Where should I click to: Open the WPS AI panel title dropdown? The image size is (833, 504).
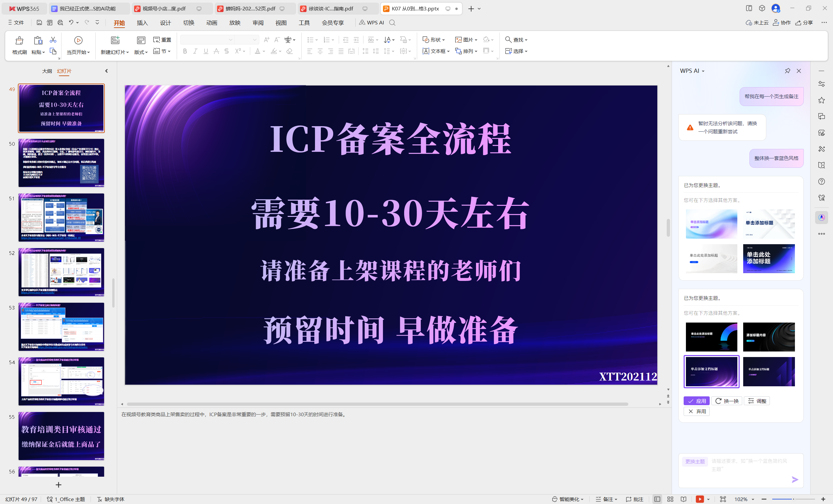703,71
